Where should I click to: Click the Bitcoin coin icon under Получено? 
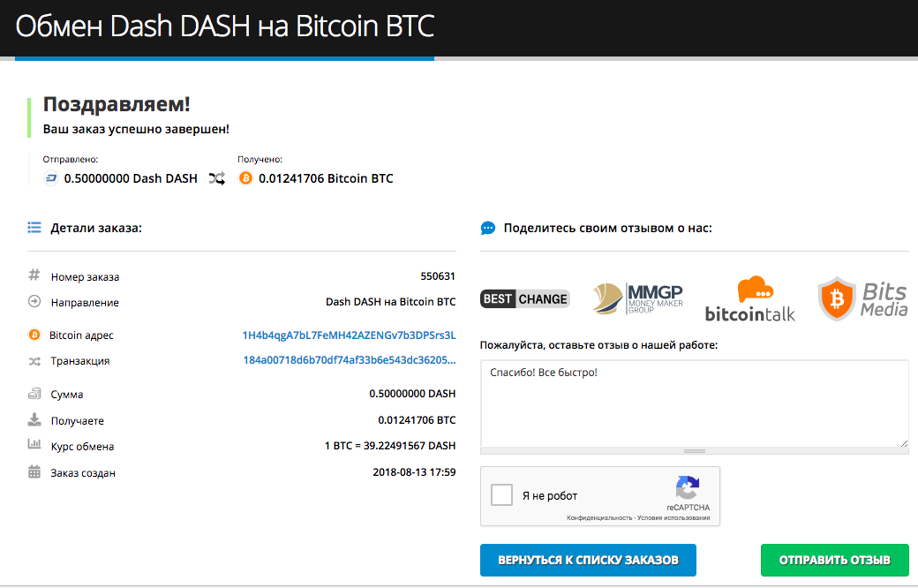tap(245, 178)
